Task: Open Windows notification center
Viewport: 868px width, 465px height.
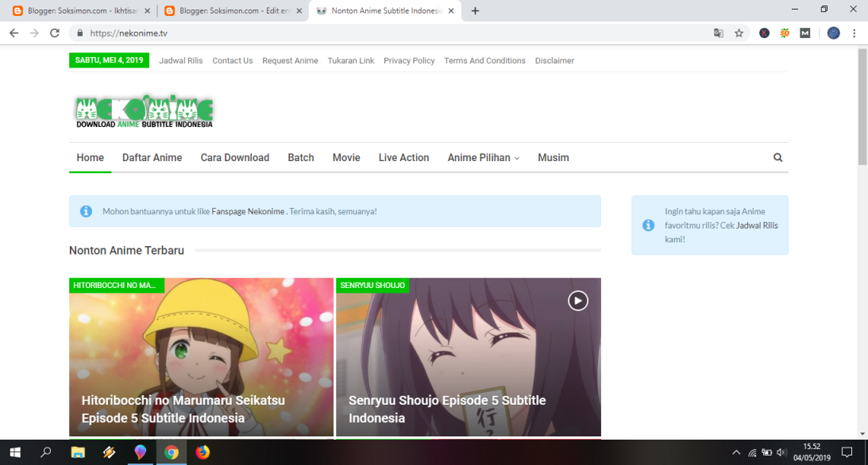Action: click(x=847, y=452)
